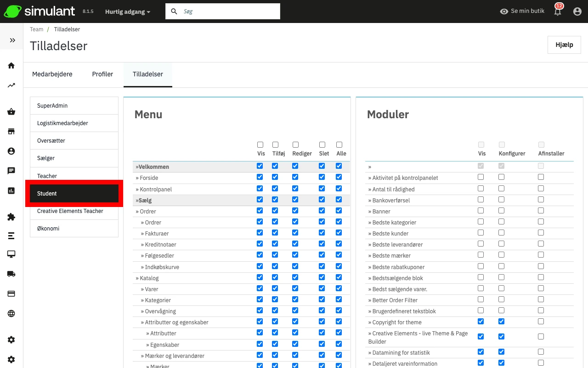Open the customers person sidebar icon
Screen dimensions: 588x368
[11, 151]
